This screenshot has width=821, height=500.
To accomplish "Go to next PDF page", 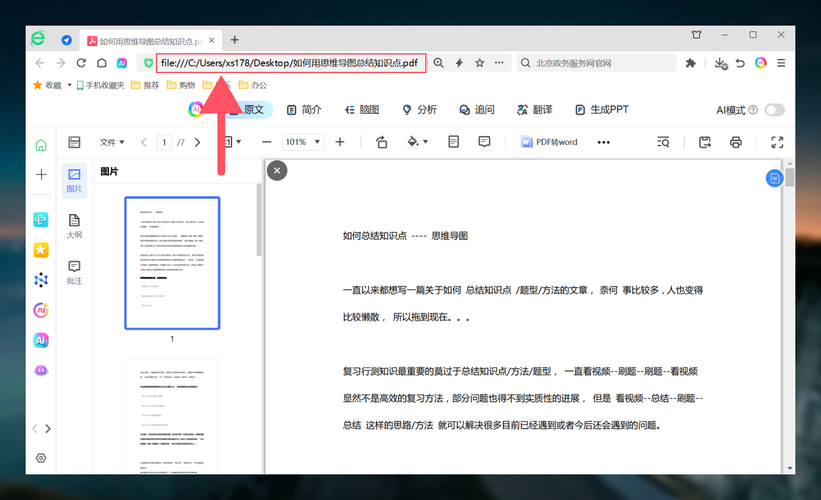I will pos(197,142).
